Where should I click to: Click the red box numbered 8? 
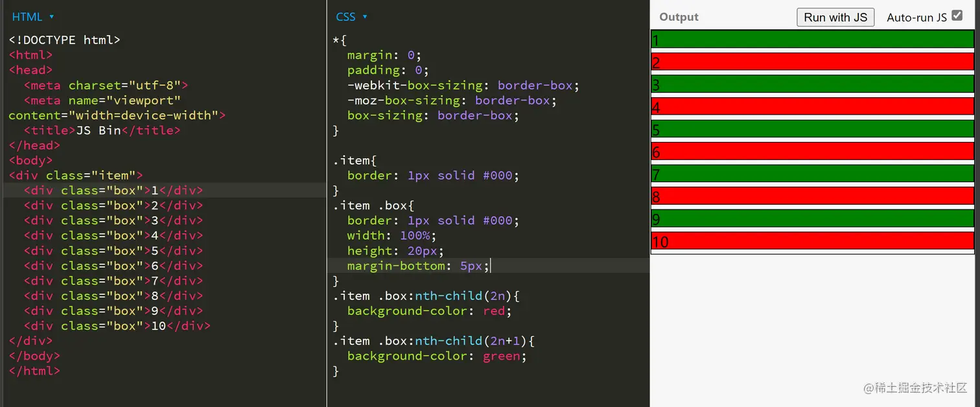point(812,196)
